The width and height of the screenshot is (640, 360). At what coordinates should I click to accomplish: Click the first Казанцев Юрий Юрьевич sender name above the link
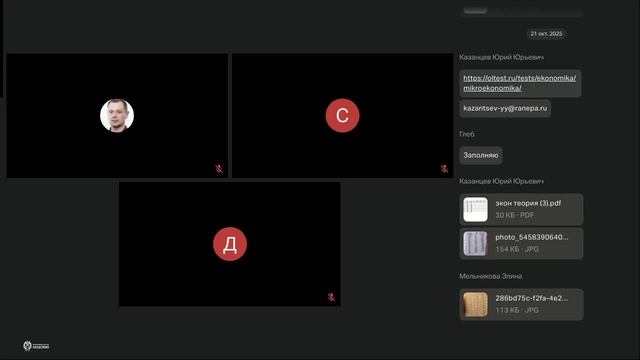[502, 57]
